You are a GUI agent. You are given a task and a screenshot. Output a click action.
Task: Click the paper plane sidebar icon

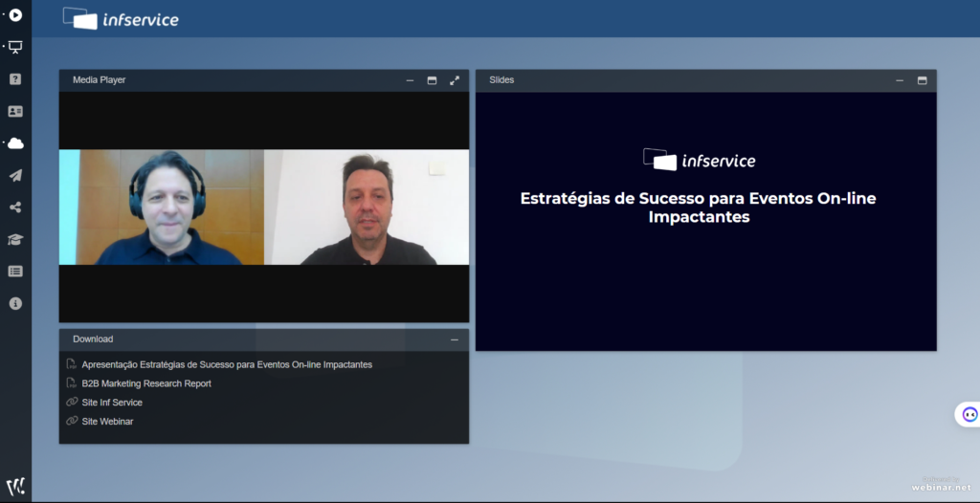click(15, 176)
